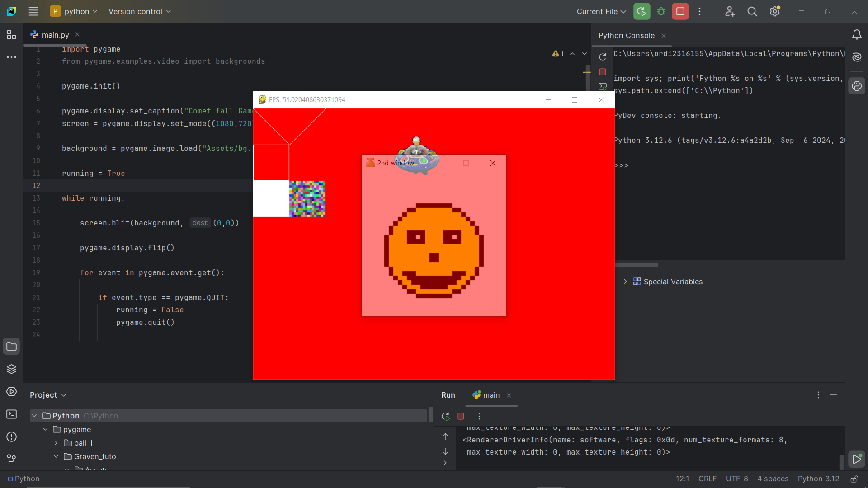This screenshot has width=868, height=488.
Task: Collapse the pygame folder
Action: (x=45, y=429)
